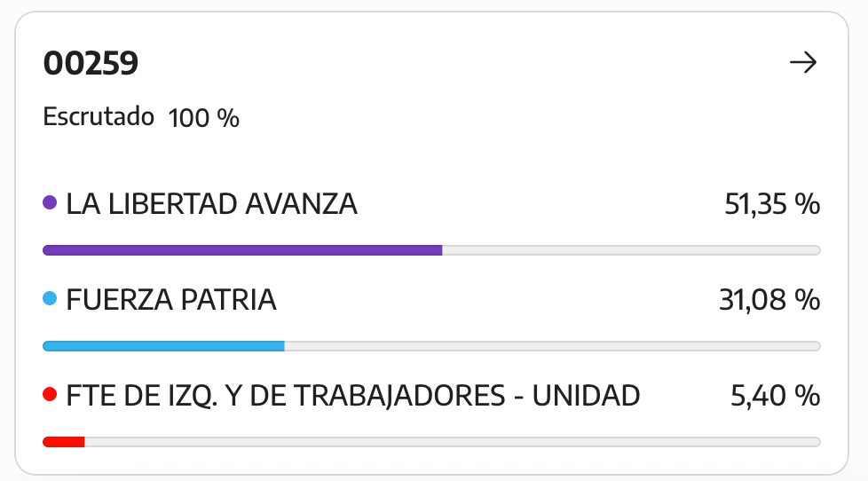Select the table number 00259 heading
The image size is (868, 481).
[91, 63]
